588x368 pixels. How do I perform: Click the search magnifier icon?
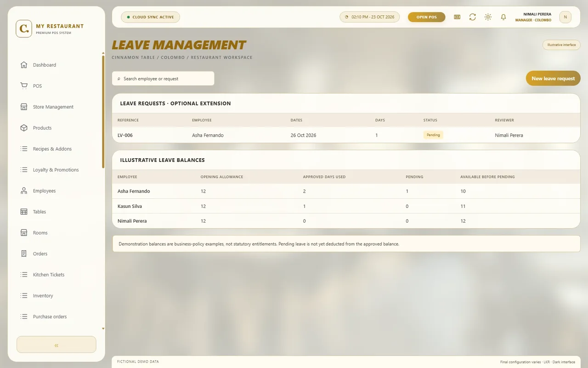pyautogui.click(x=119, y=79)
